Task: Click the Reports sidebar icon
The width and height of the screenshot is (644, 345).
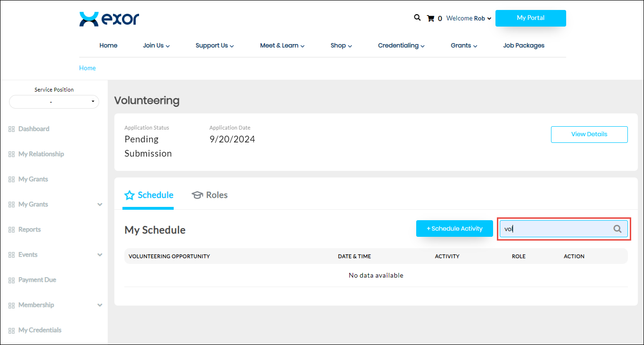Action: click(11, 230)
